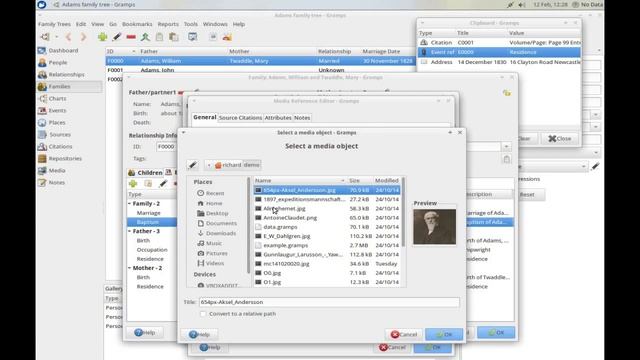Open the Family Trees menu
The width and height of the screenshot is (640, 360).
coord(54,24)
